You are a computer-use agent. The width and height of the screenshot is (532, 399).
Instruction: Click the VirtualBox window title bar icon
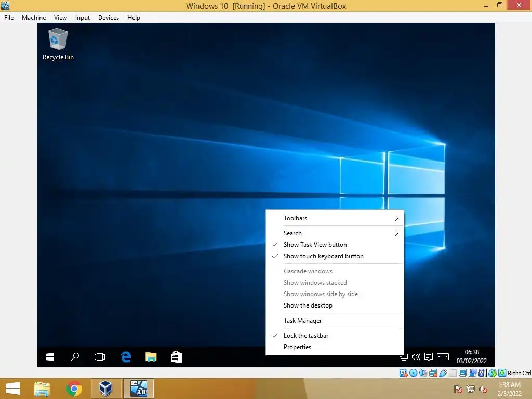[5, 5]
